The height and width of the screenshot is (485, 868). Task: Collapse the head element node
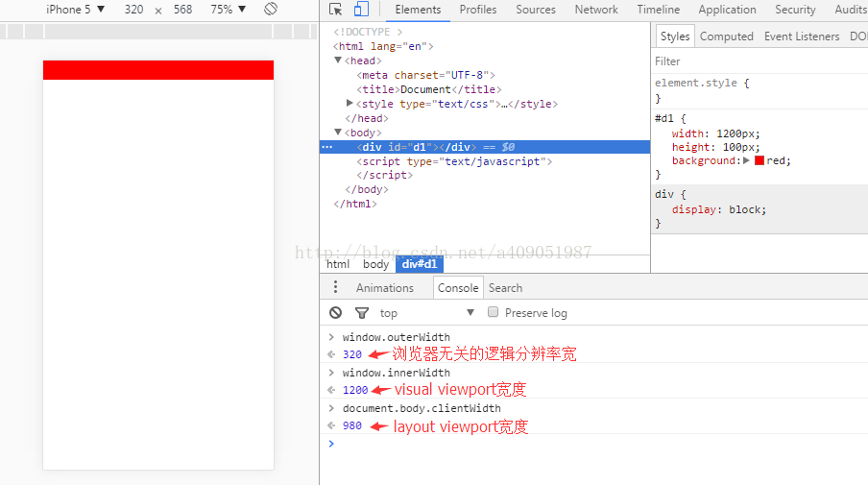[338, 61]
